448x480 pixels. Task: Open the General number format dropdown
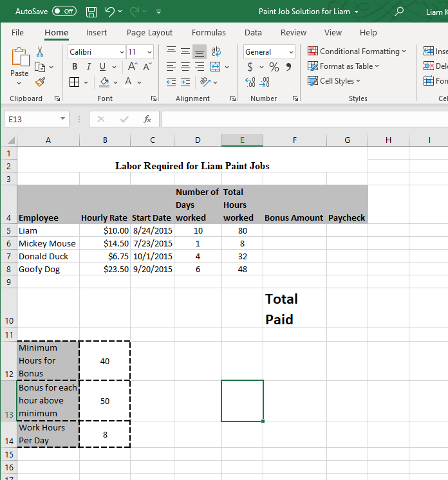click(291, 52)
